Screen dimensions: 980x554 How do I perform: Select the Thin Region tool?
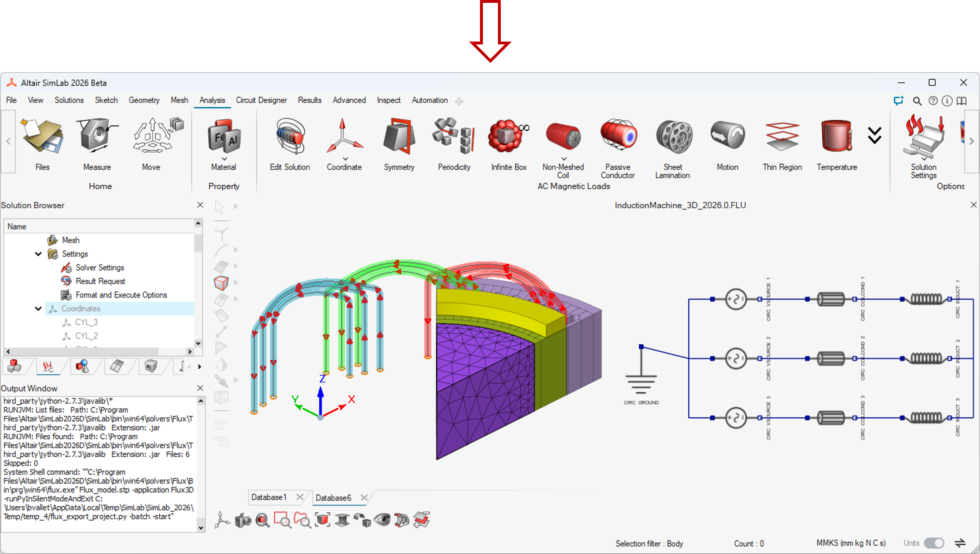tap(782, 137)
